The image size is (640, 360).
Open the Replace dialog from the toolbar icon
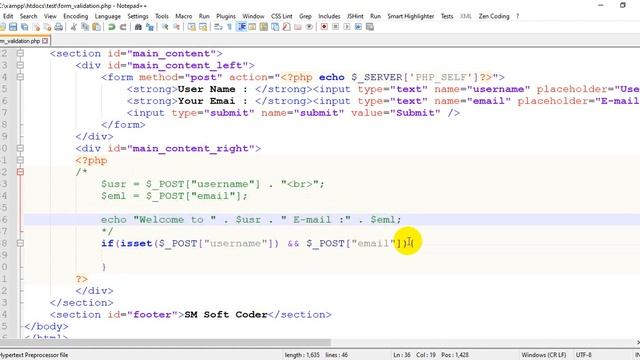(x=150, y=27)
